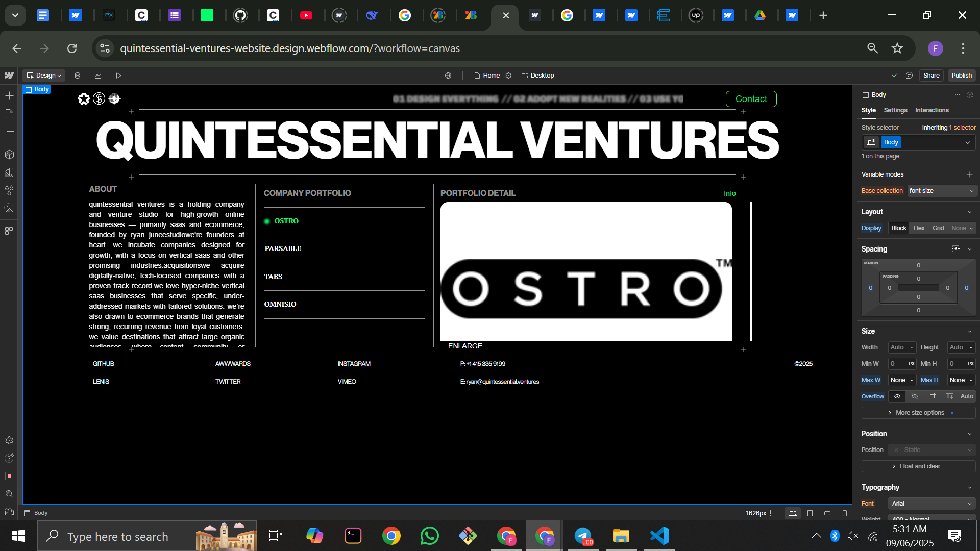The width and height of the screenshot is (980, 551).
Task: Open the Variables panel
Action: (x=9, y=172)
